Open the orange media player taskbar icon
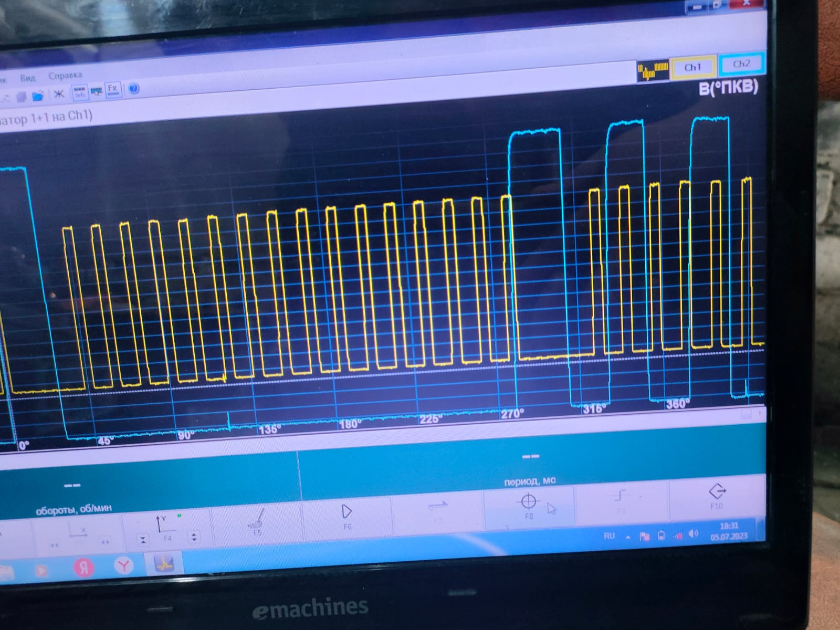 pyautogui.click(x=42, y=570)
